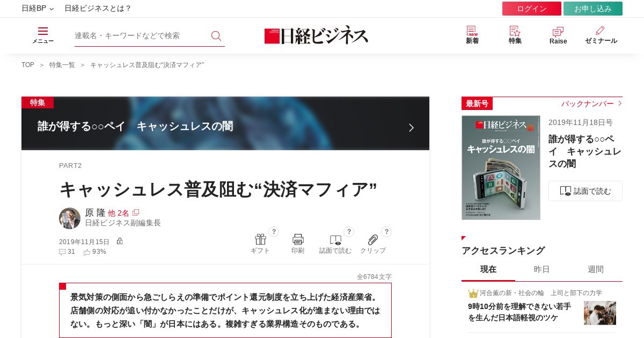Click the search magnifier icon
This screenshot has width=644, height=338.
point(216,36)
